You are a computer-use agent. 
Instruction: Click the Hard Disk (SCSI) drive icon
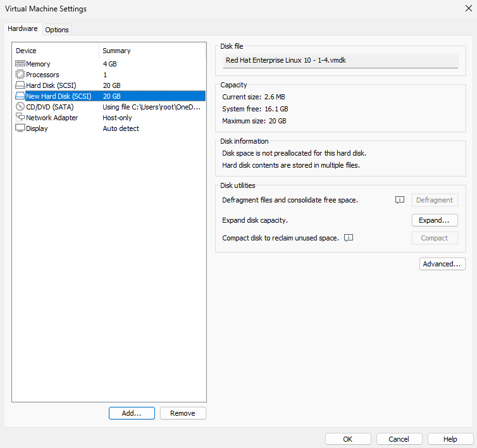coord(20,85)
